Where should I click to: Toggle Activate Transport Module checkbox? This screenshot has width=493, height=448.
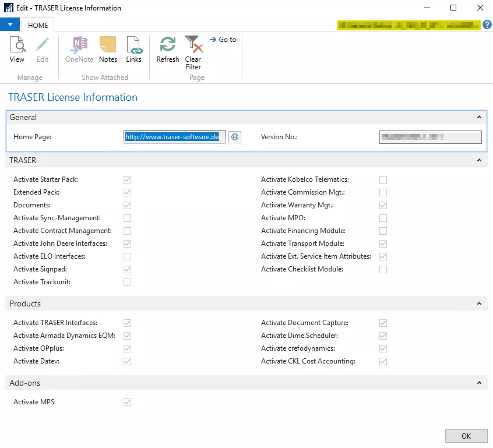click(383, 244)
